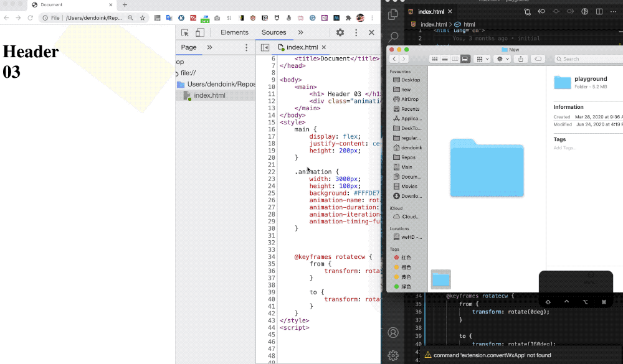Bookmark the page with the star icon

point(142,18)
